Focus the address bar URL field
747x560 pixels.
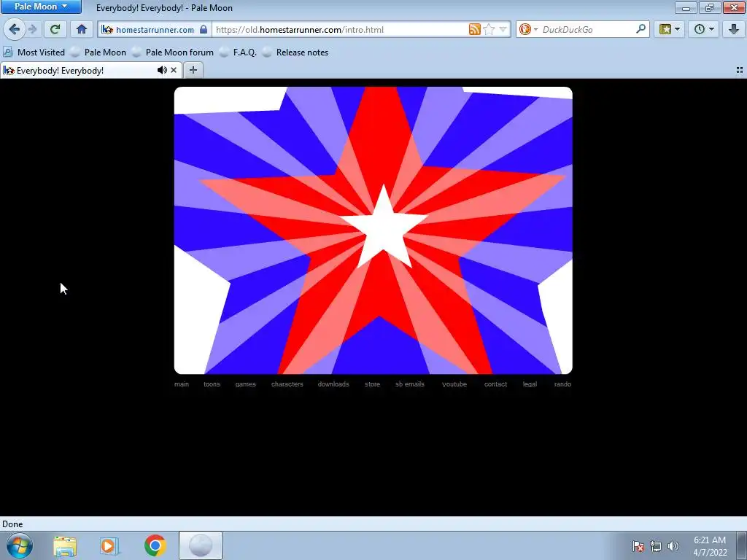[x=341, y=29]
